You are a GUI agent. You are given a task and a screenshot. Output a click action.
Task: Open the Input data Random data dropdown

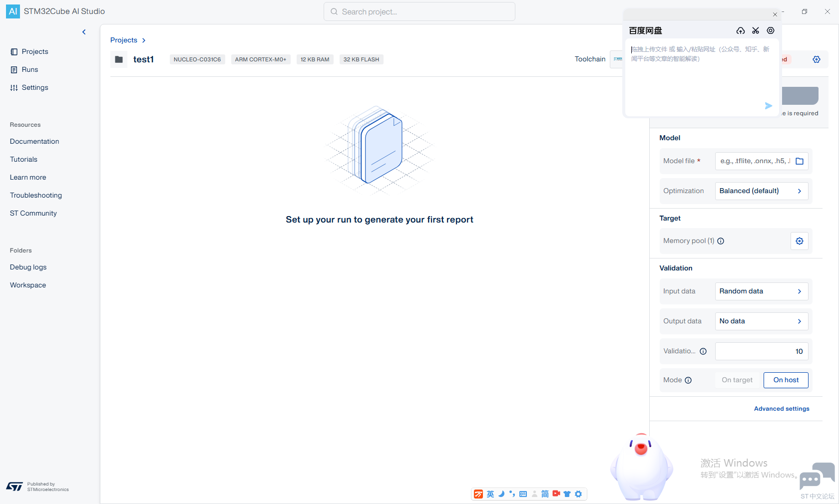(762, 291)
